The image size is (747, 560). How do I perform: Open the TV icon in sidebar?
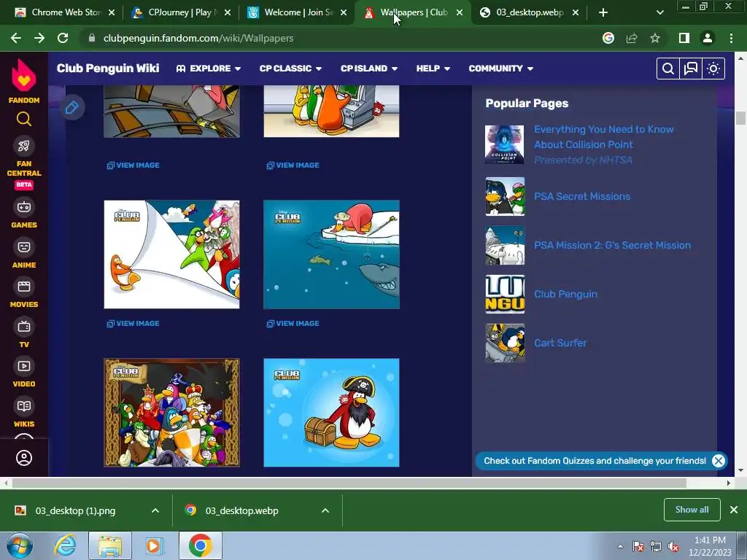tap(24, 327)
